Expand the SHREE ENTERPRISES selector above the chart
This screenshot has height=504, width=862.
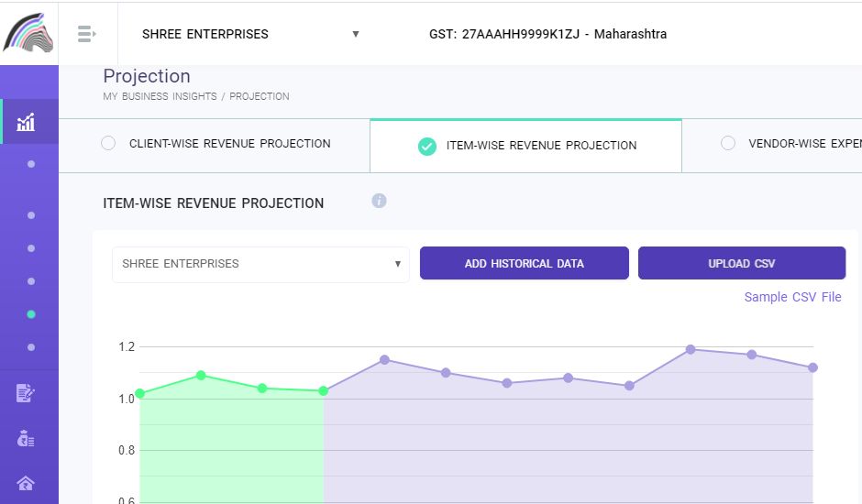(x=260, y=264)
